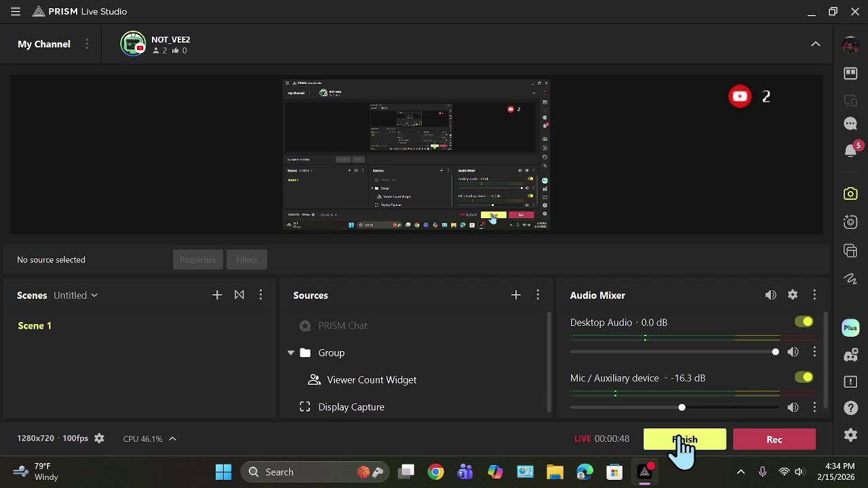868x488 pixels.
Task: Toggle the Mic / Auxiliary device switch
Action: point(804,378)
